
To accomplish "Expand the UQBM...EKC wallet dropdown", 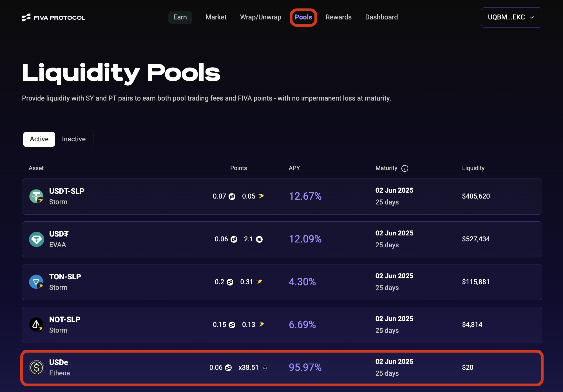I will (506, 17).
